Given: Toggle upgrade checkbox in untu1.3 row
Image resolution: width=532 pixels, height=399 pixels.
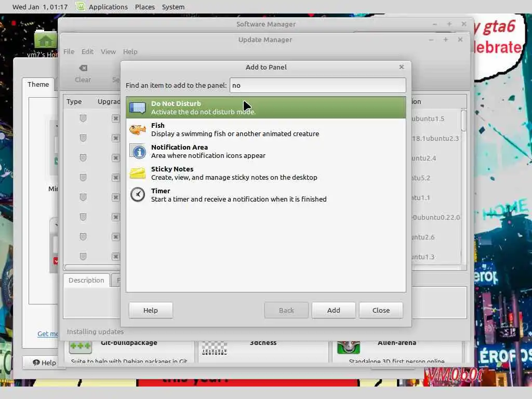Looking at the screenshot, I should (115, 256).
